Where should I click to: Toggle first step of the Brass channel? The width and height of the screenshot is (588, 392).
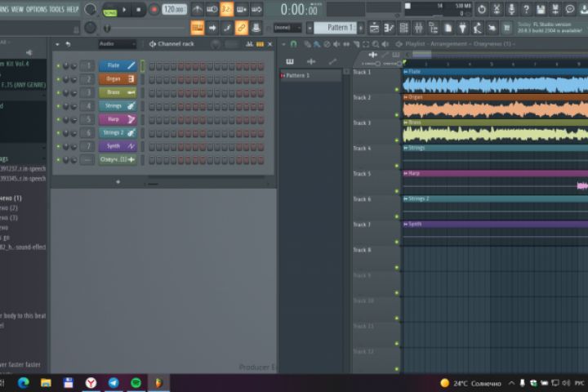pyautogui.click(x=152, y=93)
